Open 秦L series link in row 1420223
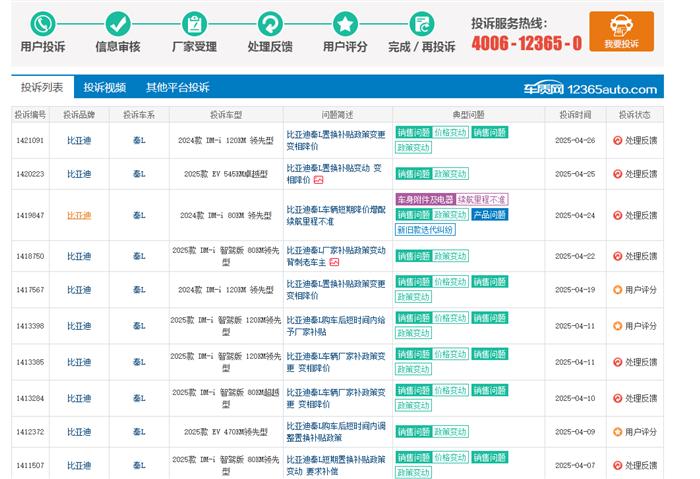 click(139, 174)
